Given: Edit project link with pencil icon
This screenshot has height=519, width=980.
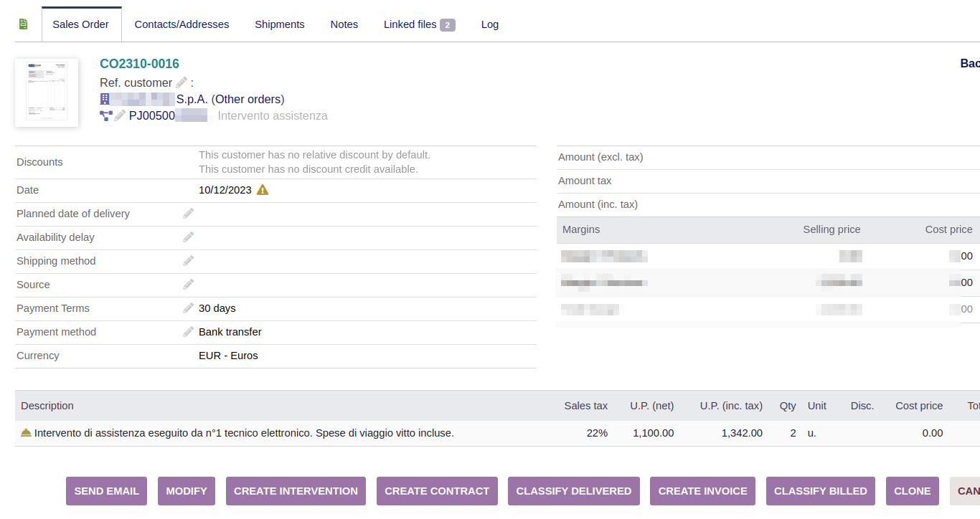Looking at the screenshot, I should (x=120, y=115).
